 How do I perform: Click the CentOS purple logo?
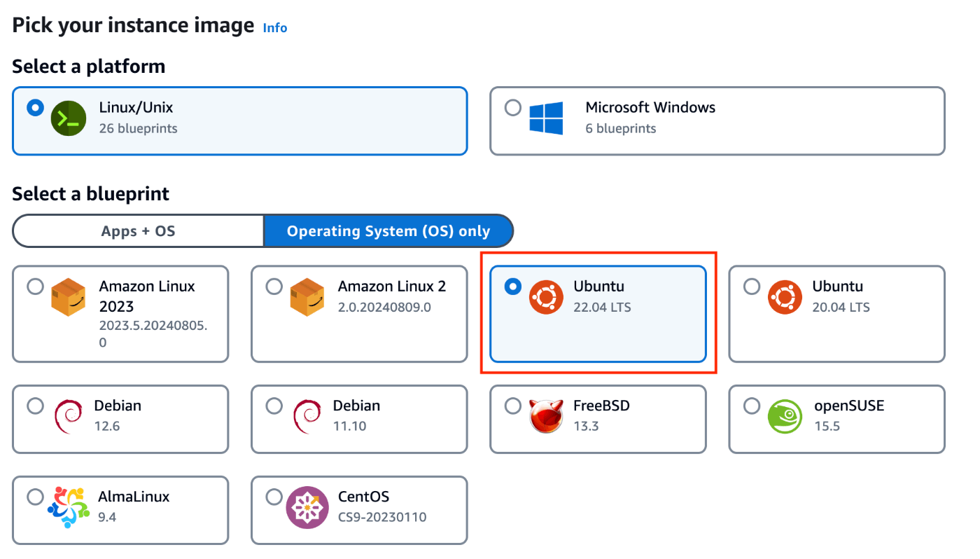click(x=307, y=508)
